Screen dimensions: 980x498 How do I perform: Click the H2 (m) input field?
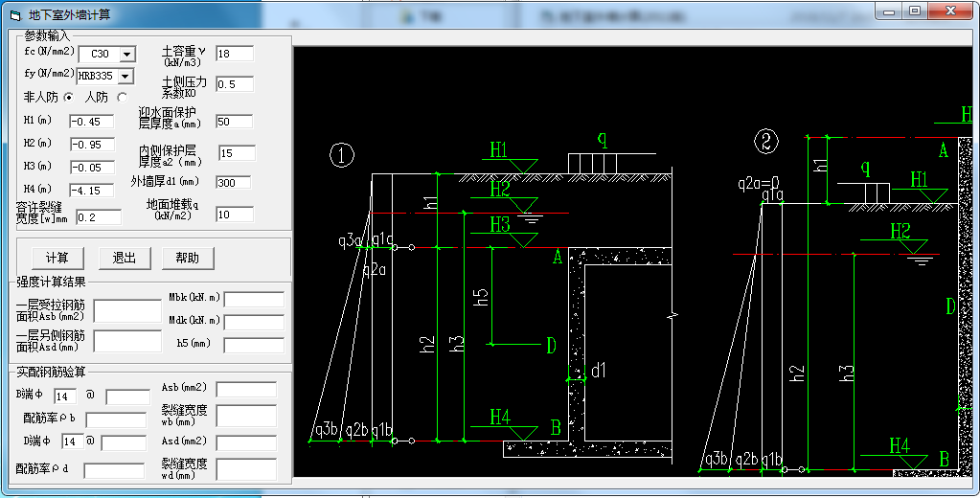[x=92, y=145]
